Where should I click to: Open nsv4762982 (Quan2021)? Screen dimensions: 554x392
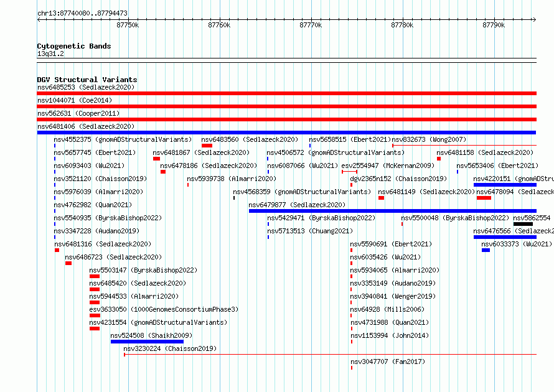93,205
